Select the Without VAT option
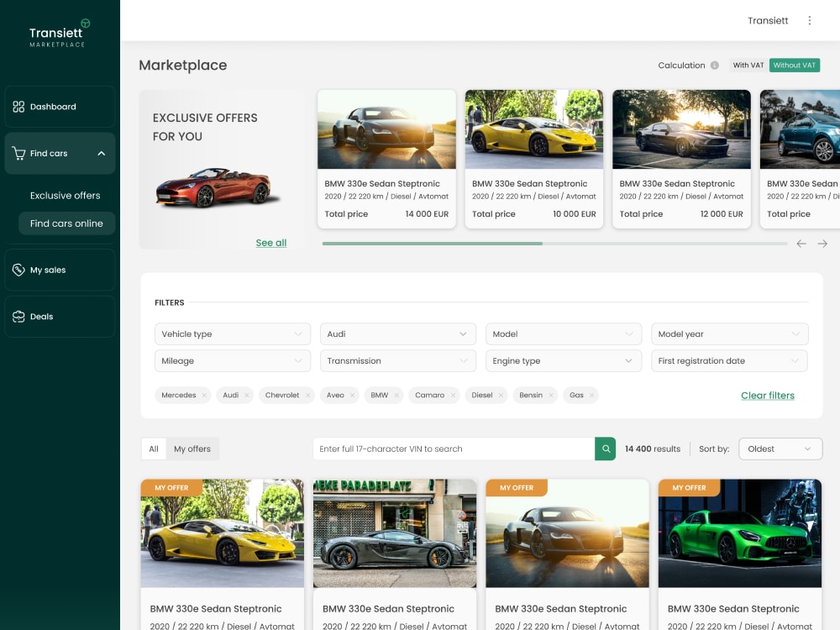The width and height of the screenshot is (840, 630). pyautogui.click(x=795, y=66)
